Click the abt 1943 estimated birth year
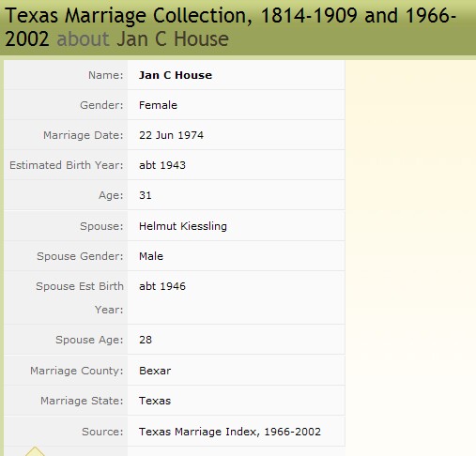This screenshot has height=456, width=476. [x=162, y=165]
